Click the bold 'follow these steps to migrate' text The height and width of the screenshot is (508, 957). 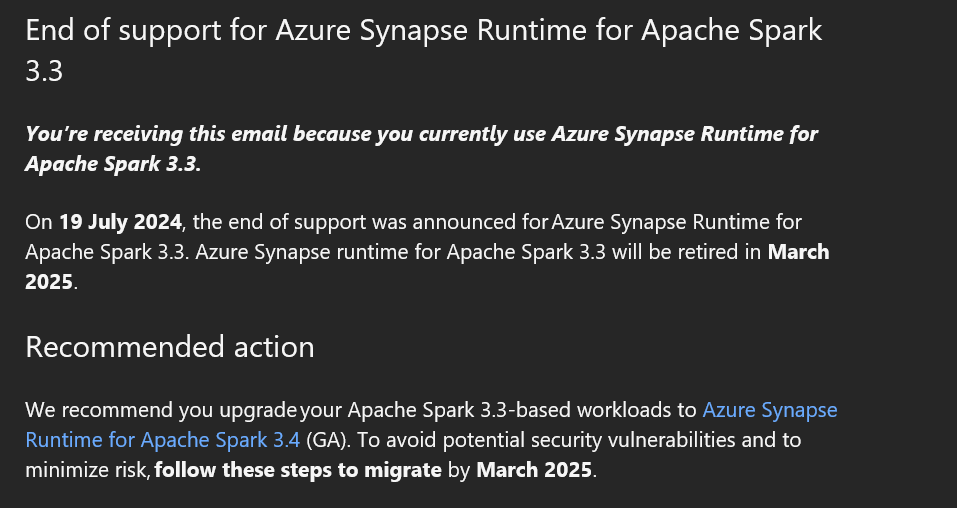click(x=298, y=470)
